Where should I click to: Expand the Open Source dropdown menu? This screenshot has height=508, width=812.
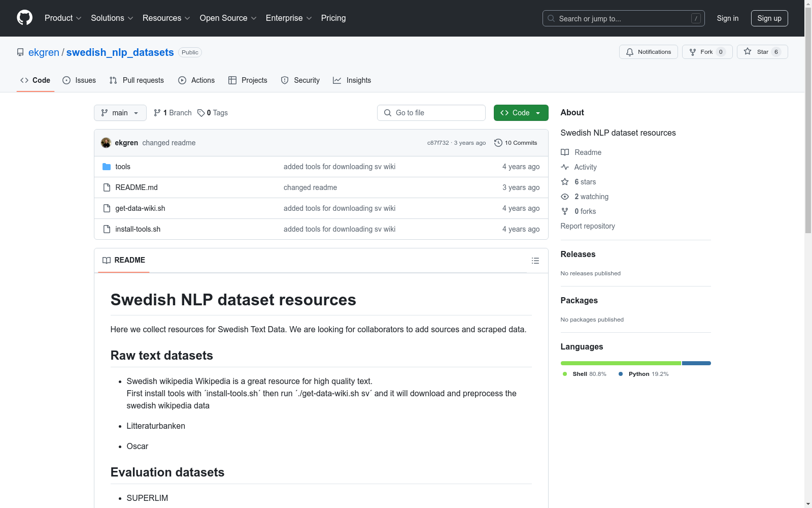coord(228,18)
